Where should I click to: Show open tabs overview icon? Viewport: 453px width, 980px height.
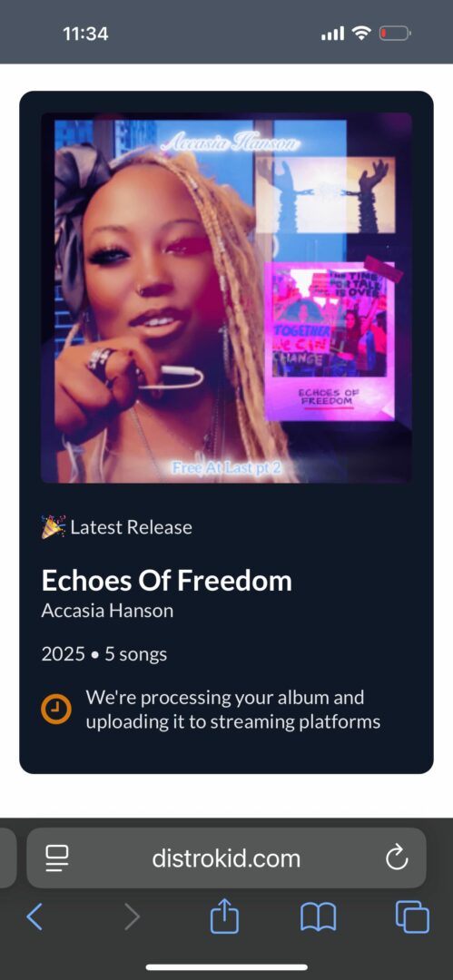(x=412, y=916)
